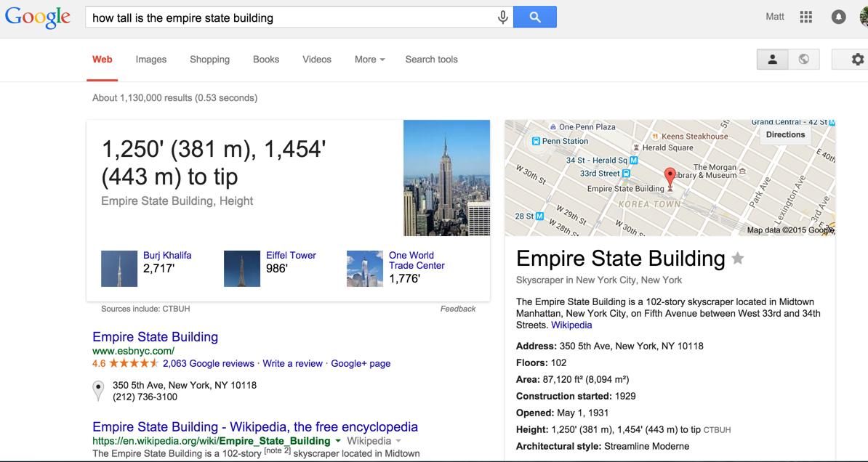The image size is (868, 462).
Task: Open the More search menu dropdown
Action: [x=370, y=59]
